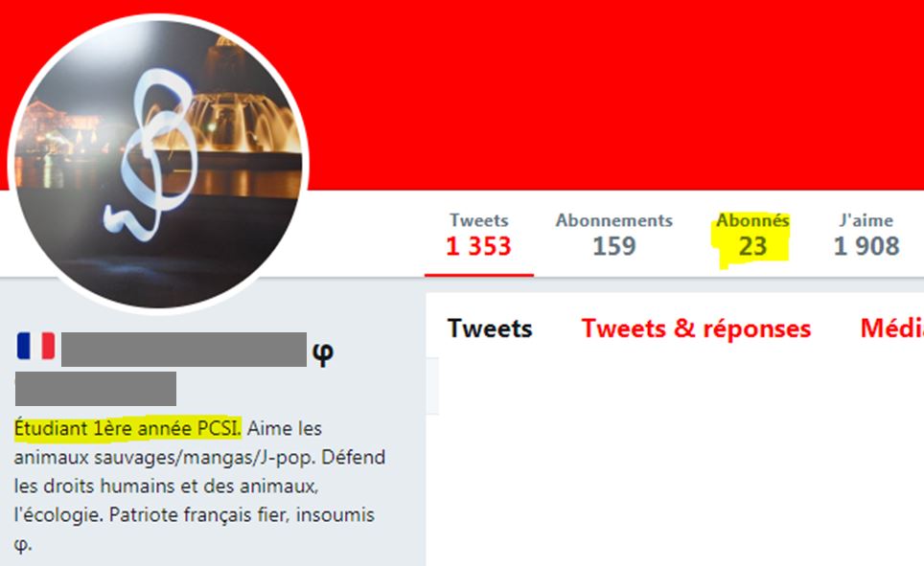
Task: Click the French flag emoji beside name
Action: (36, 346)
